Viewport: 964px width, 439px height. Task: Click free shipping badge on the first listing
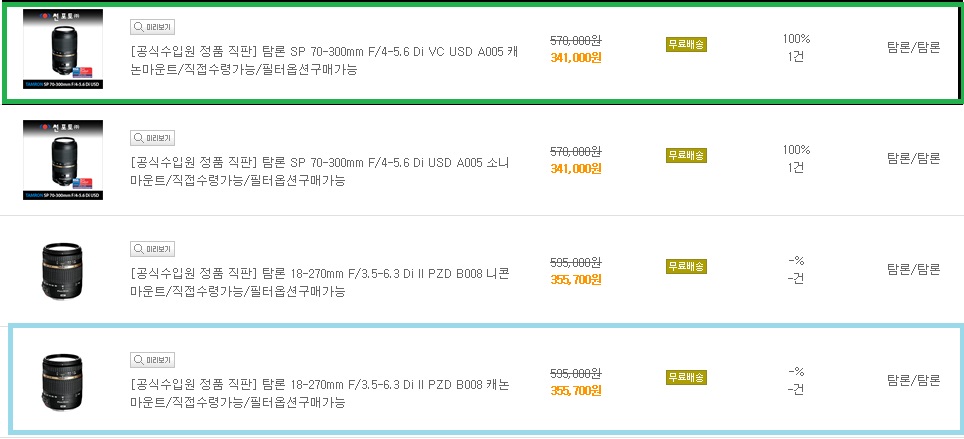point(686,44)
